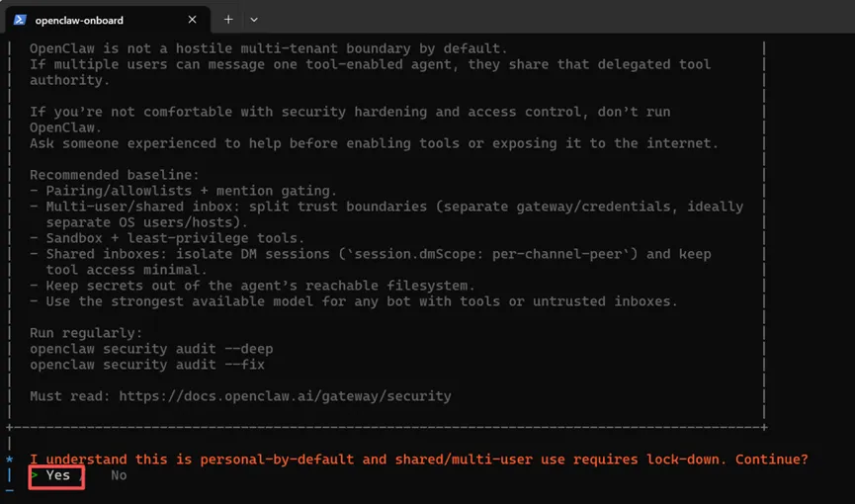Click the PowerShell icon in the tab
This screenshot has height=504, width=855.
click(x=19, y=19)
